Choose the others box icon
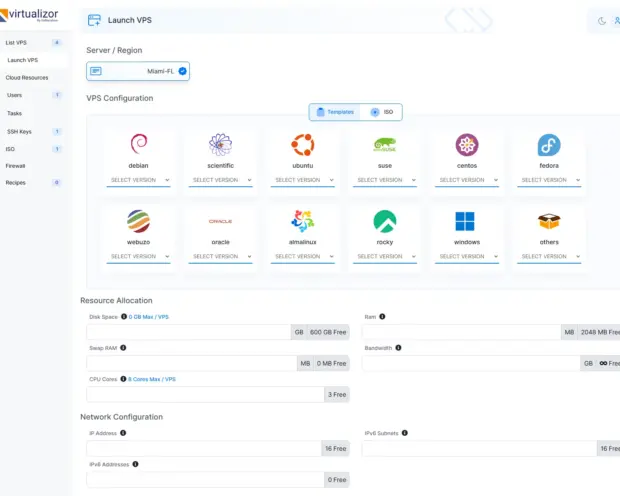The height and width of the screenshot is (496, 620). tap(549, 221)
